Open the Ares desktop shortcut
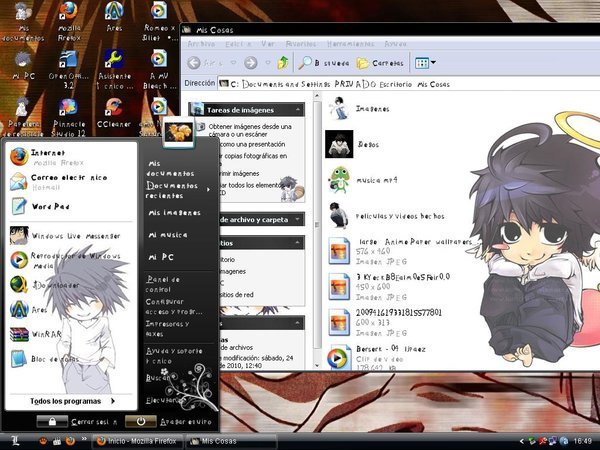 (x=114, y=17)
